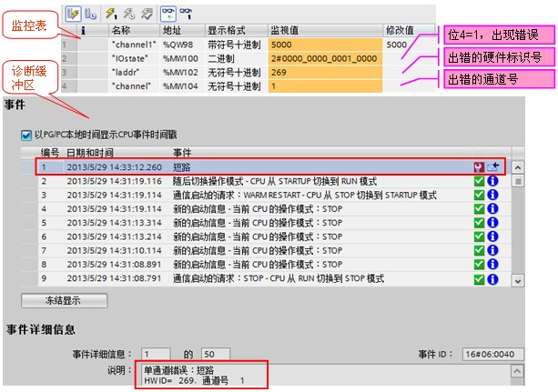Screen dimensions: 558x392
Task: Click event detail number field showing 1
Action: [x=156, y=354]
